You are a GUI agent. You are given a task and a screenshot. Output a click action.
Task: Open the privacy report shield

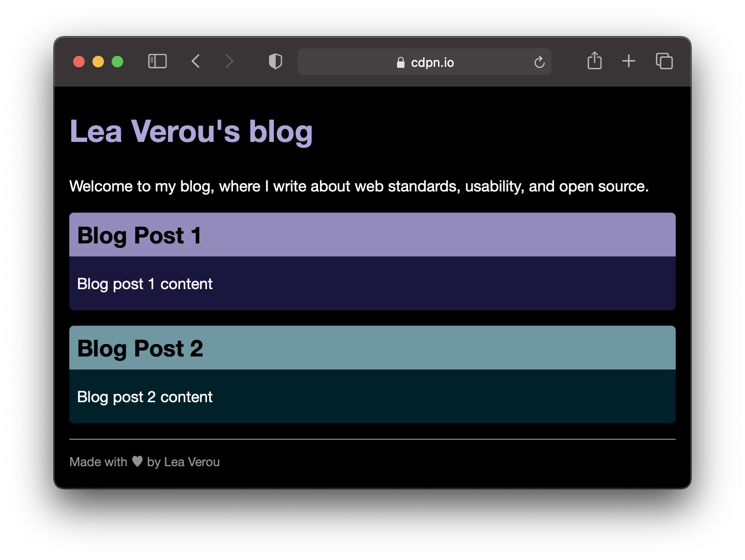click(x=275, y=62)
